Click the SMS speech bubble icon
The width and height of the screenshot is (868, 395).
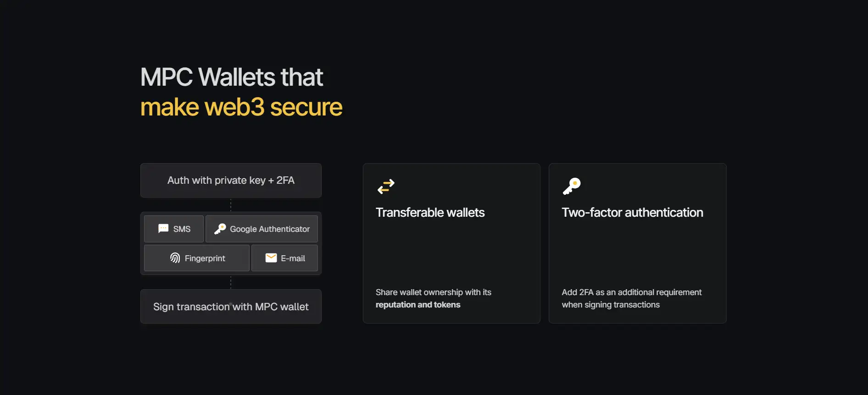click(x=163, y=229)
